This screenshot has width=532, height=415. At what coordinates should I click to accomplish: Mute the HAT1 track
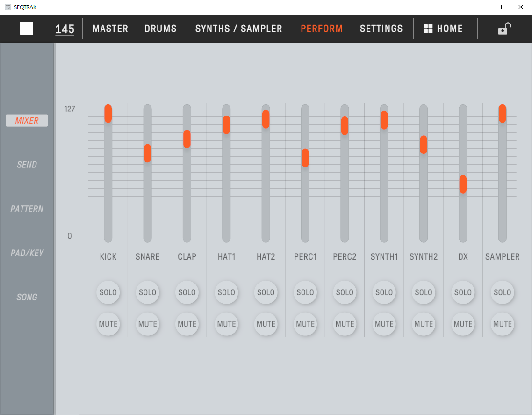pyautogui.click(x=226, y=324)
